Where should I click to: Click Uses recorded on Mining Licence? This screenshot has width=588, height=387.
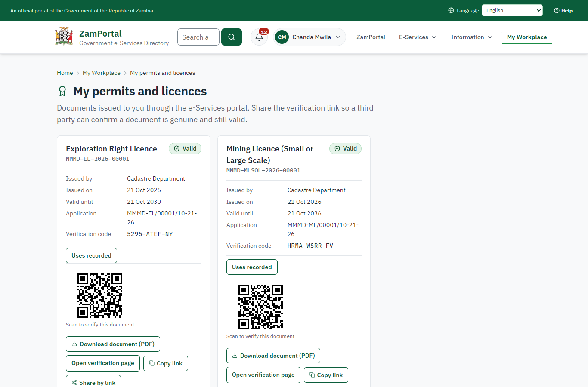pos(252,267)
